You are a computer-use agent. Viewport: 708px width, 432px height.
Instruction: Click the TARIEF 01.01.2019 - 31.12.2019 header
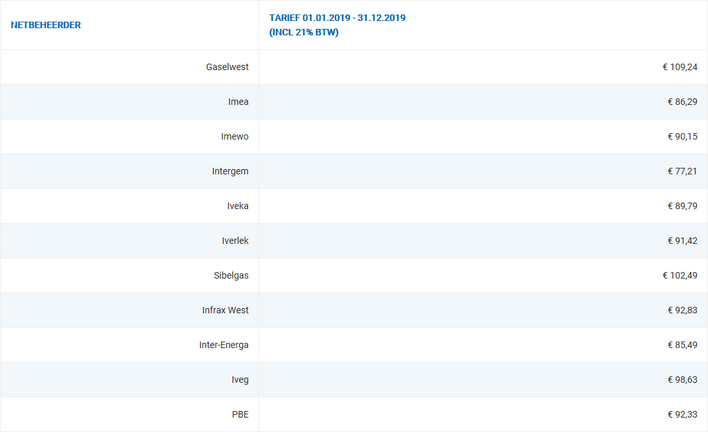tap(337, 18)
